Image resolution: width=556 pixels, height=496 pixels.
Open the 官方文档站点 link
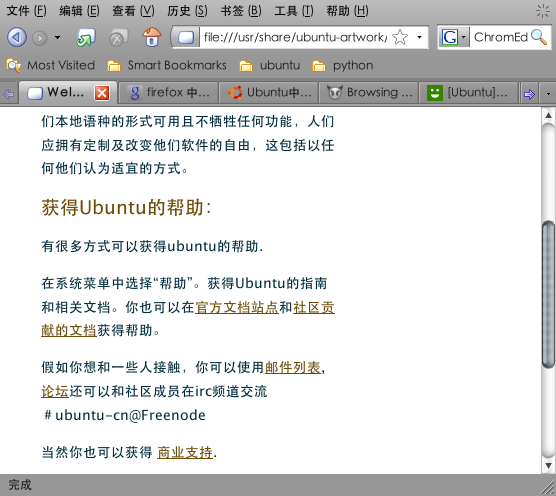(x=237, y=307)
